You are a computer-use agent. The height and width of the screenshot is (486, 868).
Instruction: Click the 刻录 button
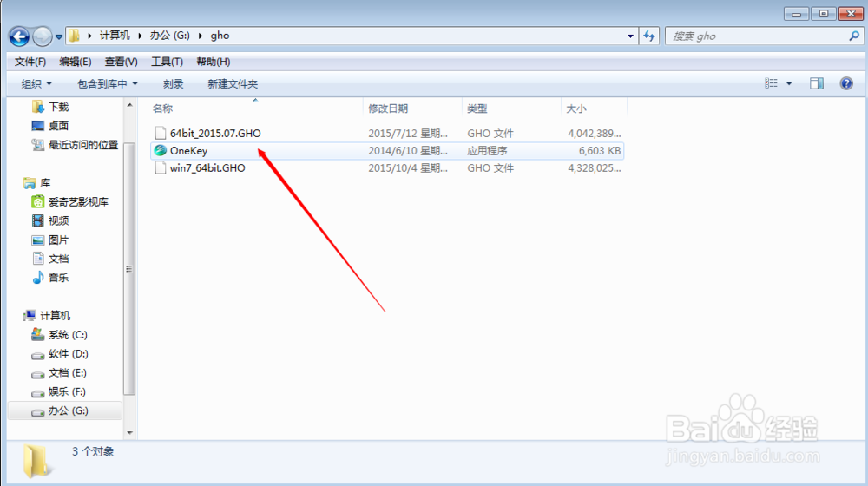(x=174, y=83)
